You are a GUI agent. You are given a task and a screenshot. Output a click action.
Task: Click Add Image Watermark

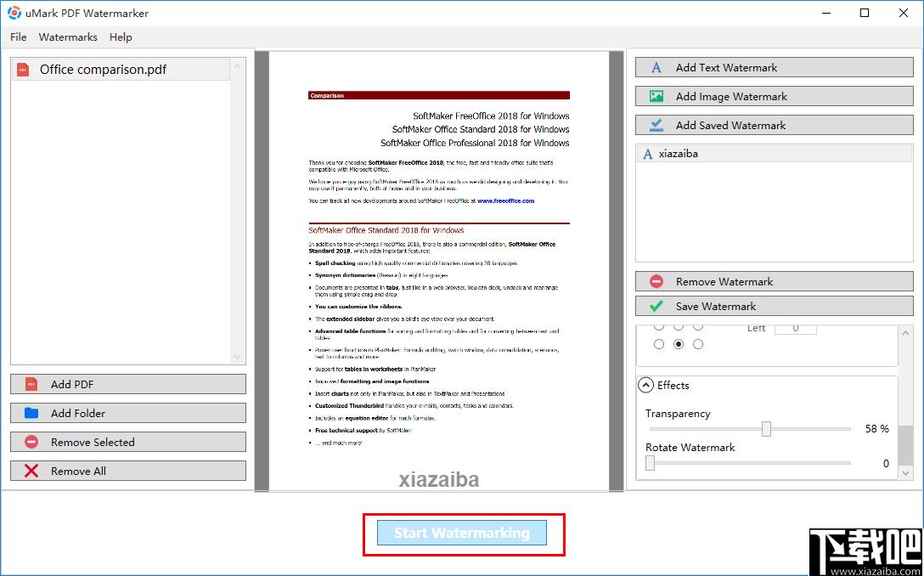click(x=775, y=96)
